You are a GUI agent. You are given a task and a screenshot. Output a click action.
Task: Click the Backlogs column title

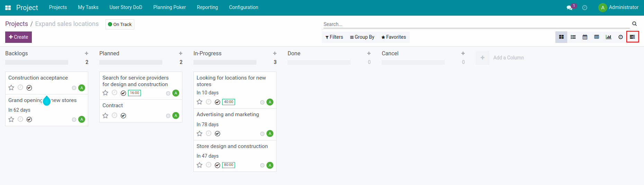17,53
